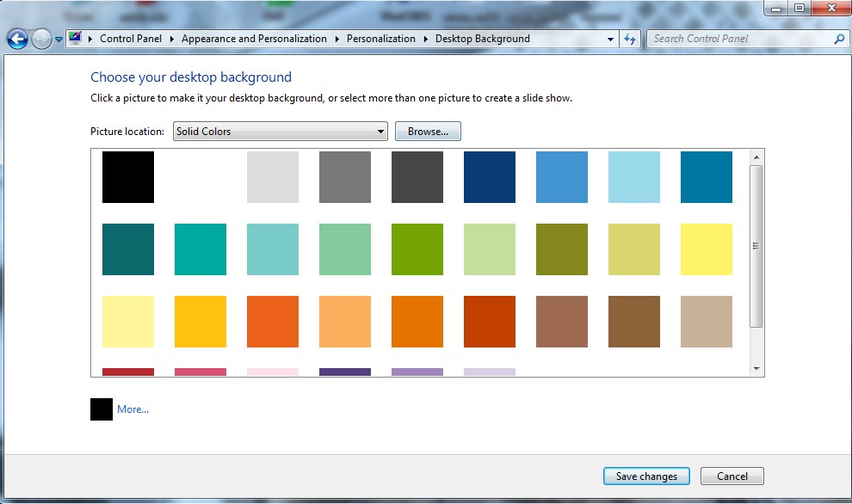Click the vertical scrollbar thumb of color list

click(x=756, y=246)
